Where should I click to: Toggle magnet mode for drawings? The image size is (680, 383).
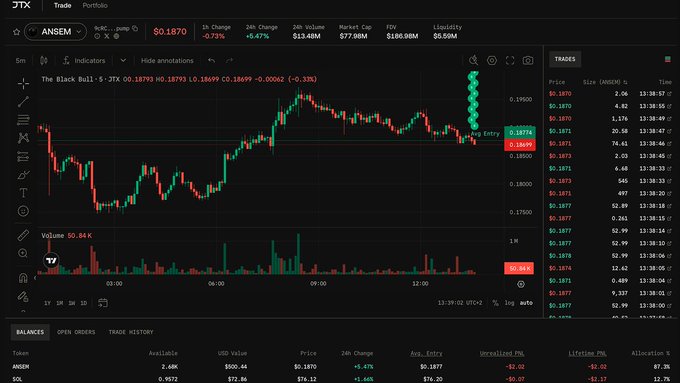[23, 278]
